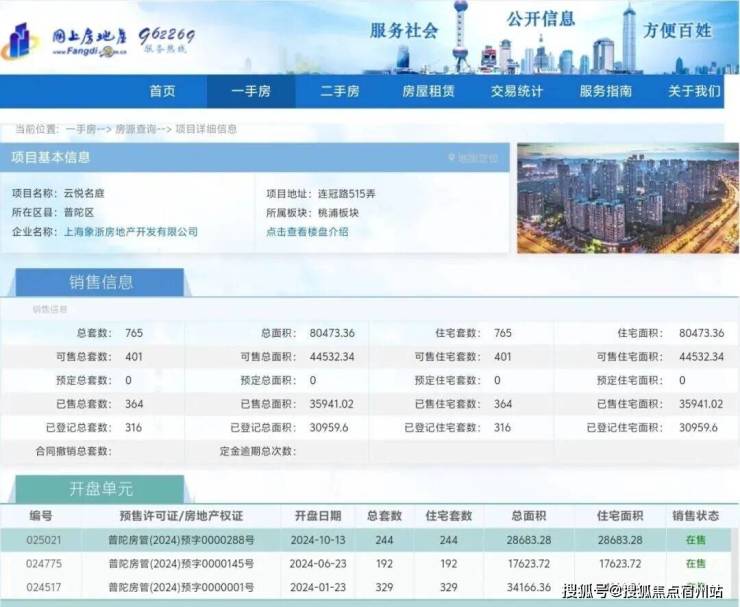Select the 销售信息 tab

(100, 282)
